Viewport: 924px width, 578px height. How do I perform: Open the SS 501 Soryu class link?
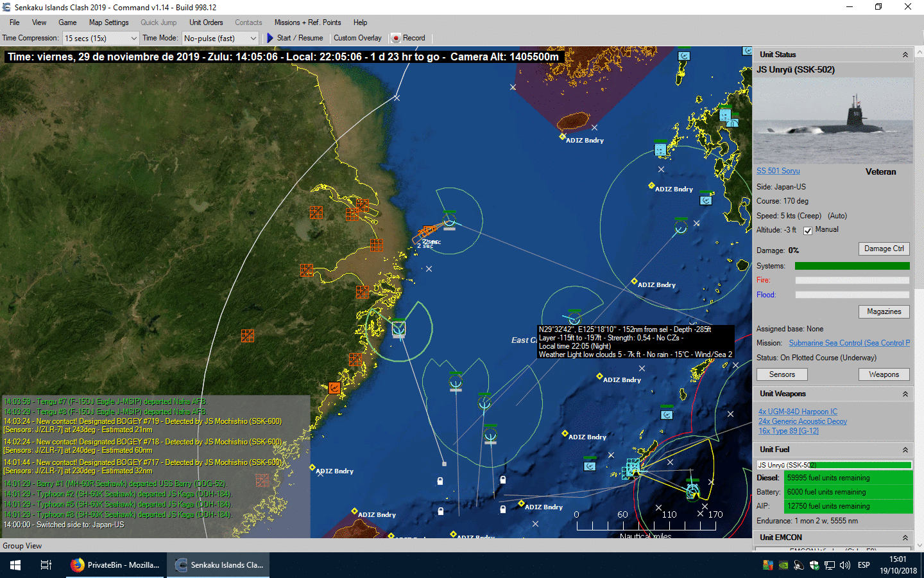pos(778,171)
